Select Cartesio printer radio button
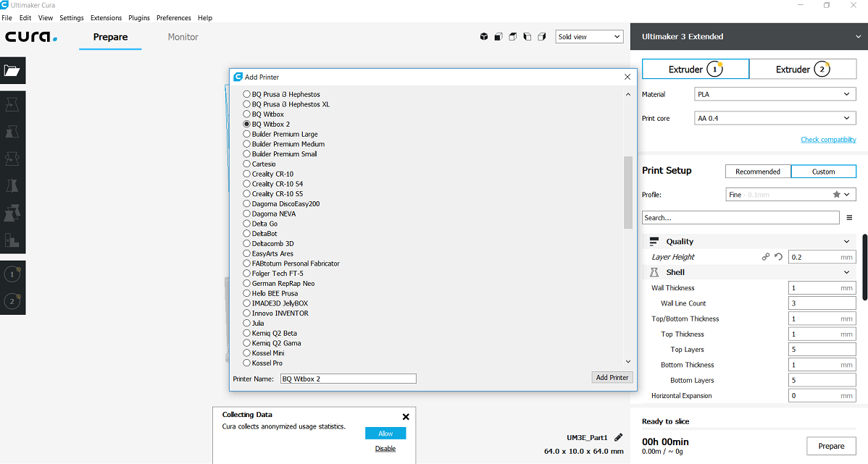868x464 pixels. click(x=246, y=164)
